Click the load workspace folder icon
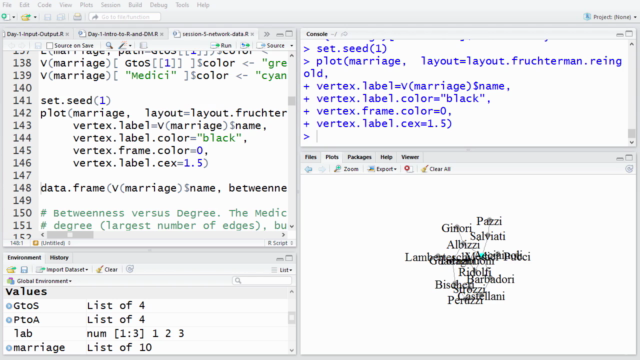Viewport: 640px width, 360px height. pos(11,269)
